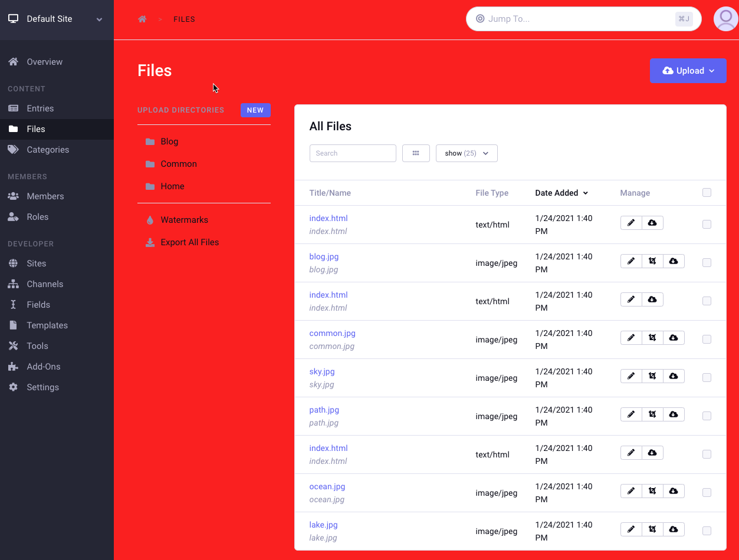Viewport: 739px width, 560px height.
Task: Toggle the select-all files checkbox
Action: pyautogui.click(x=707, y=192)
